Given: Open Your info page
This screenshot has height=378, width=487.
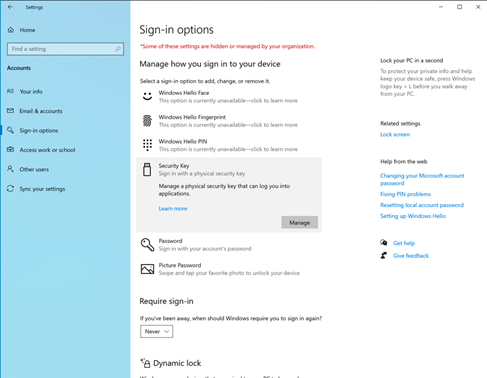Looking at the screenshot, I should [x=31, y=91].
